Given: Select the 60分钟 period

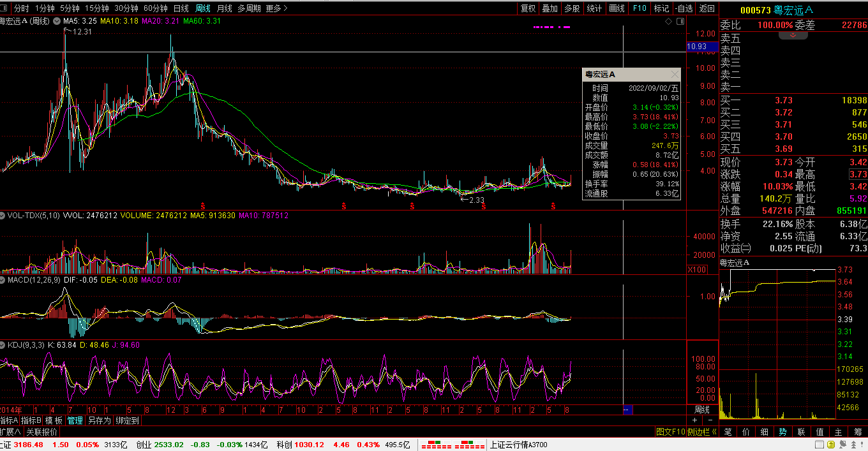Looking at the screenshot, I should point(156,8).
